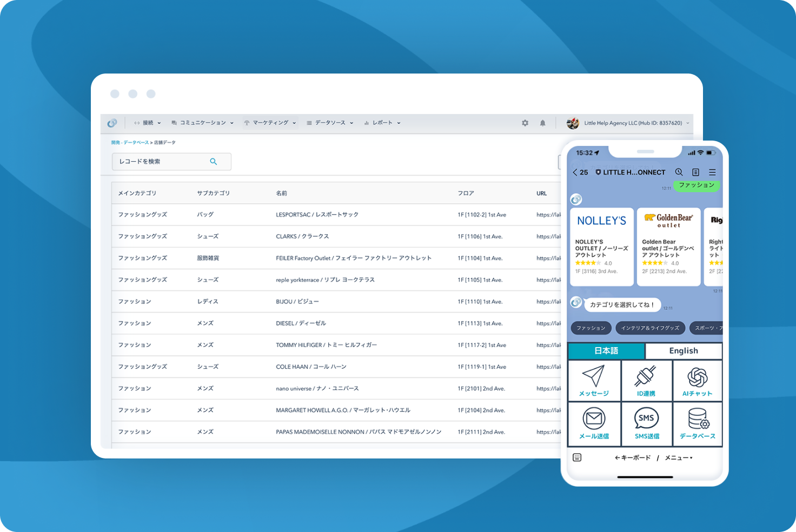Image resolution: width=796 pixels, height=532 pixels.
Task: Open the データソース dropdown
Action: click(x=329, y=123)
